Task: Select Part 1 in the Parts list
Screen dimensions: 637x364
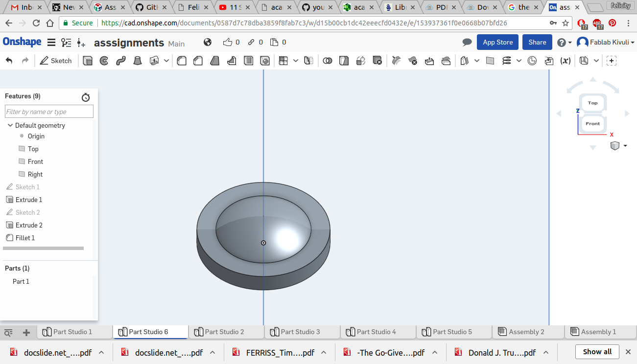Action: click(x=21, y=281)
